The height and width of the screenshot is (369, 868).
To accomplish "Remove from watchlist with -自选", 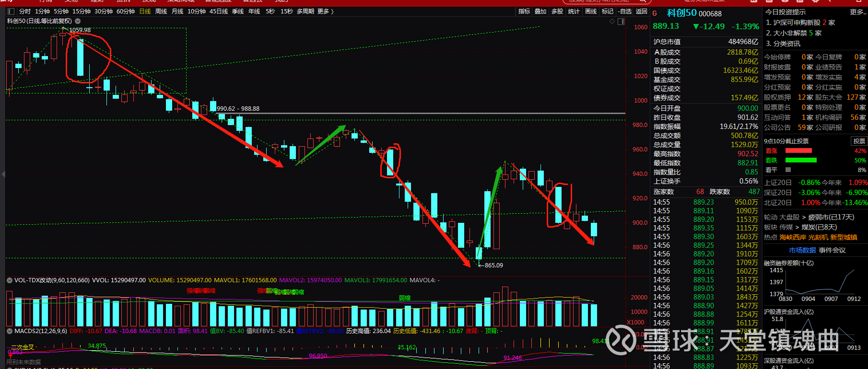I will (x=625, y=11).
